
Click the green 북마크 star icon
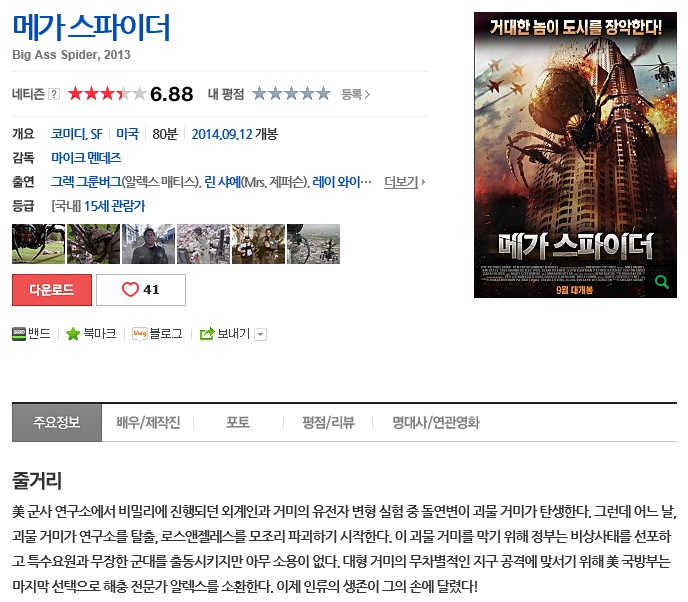[73, 334]
